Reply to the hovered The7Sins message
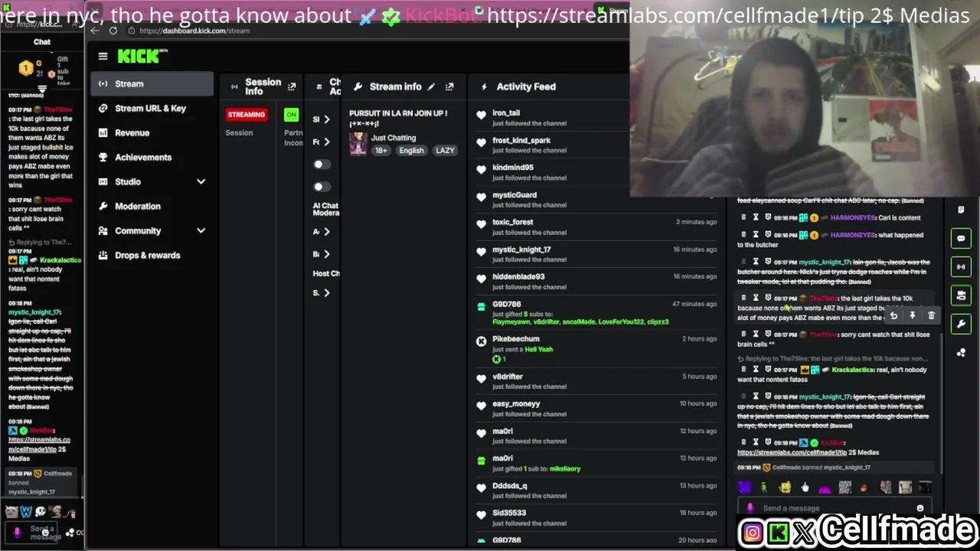 893,315
